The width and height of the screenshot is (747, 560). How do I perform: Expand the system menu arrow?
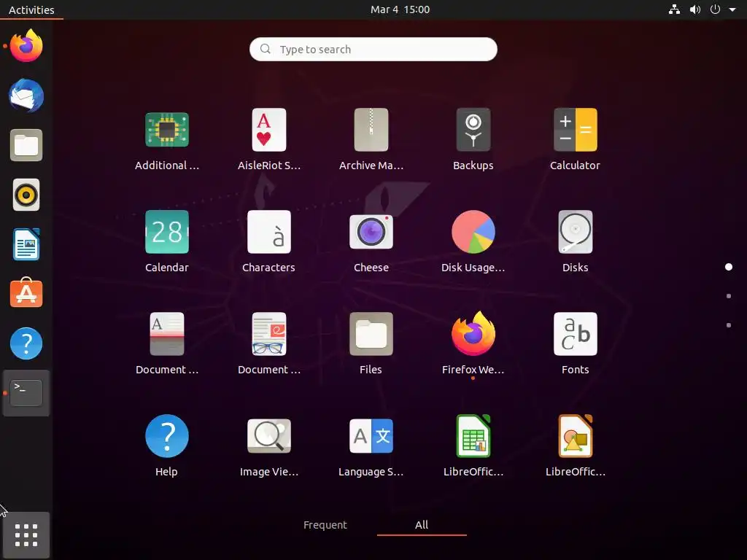point(732,9)
